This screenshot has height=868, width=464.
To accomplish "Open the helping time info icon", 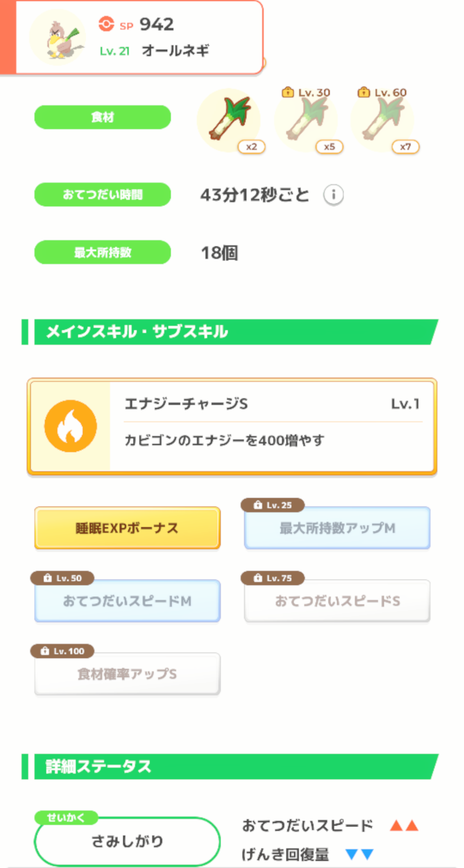I will (333, 195).
